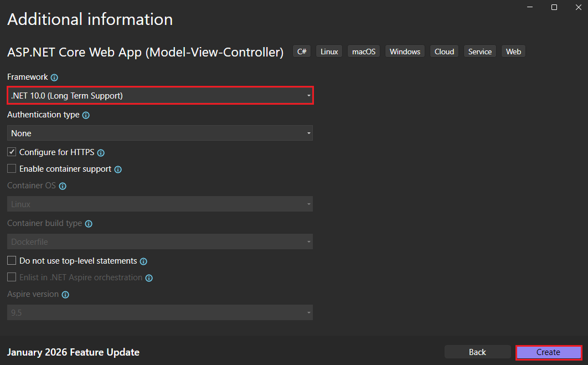Click the .NET Aspire orchestration info icon

point(148,277)
